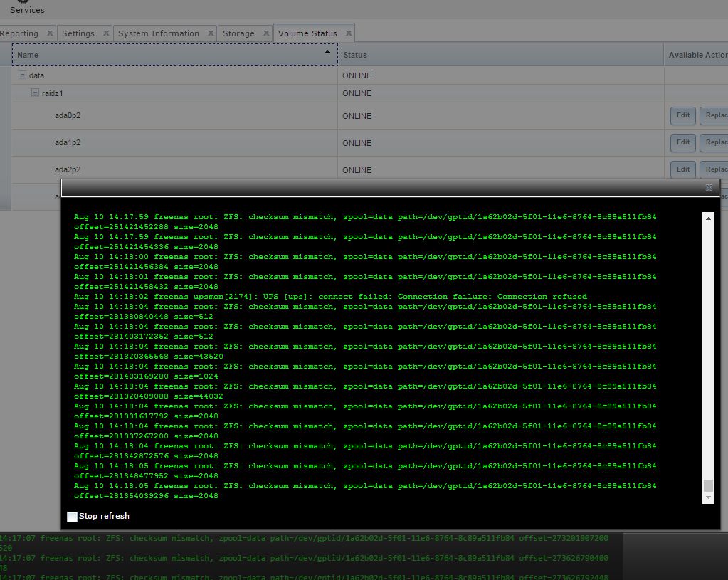This screenshot has height=580, width=728.
Task: Sort by the Name column header
Action: click(174, 55)
